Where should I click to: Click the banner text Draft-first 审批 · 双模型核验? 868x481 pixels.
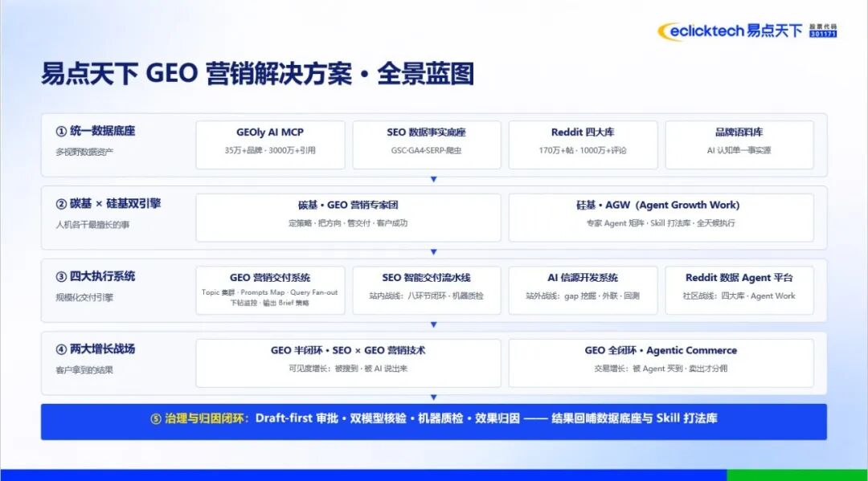tap(332, 418)
